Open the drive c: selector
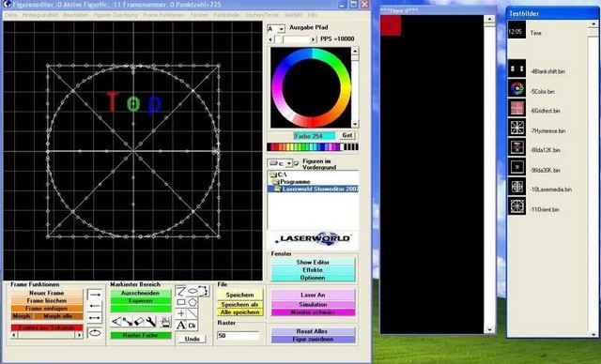Screen dimensions: 601x364 280,163
